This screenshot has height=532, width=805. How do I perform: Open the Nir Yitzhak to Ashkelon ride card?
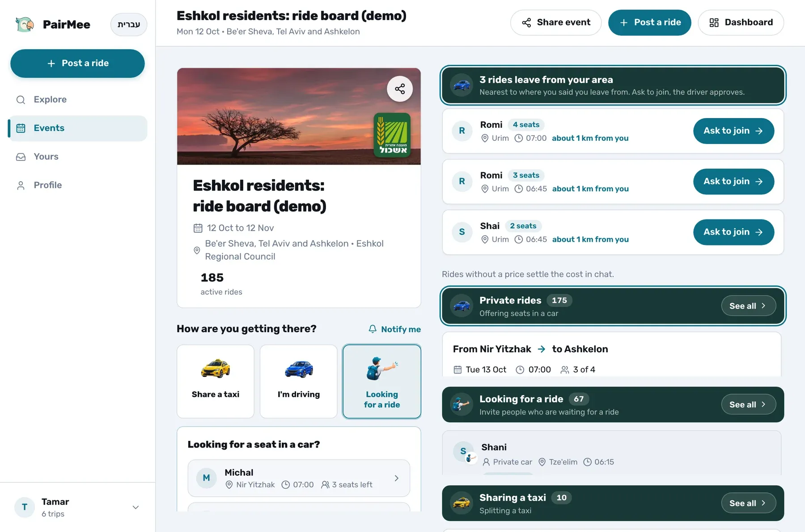[612, 355]
